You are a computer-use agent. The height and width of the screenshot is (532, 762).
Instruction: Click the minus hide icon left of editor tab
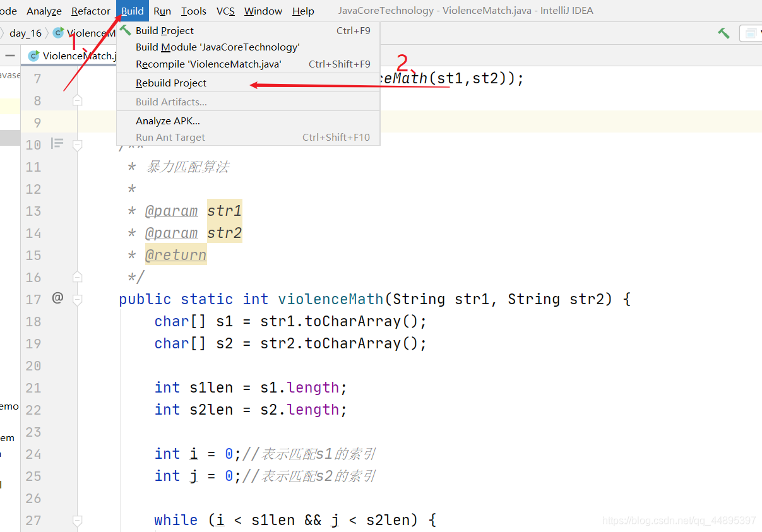tap(9, 56)
